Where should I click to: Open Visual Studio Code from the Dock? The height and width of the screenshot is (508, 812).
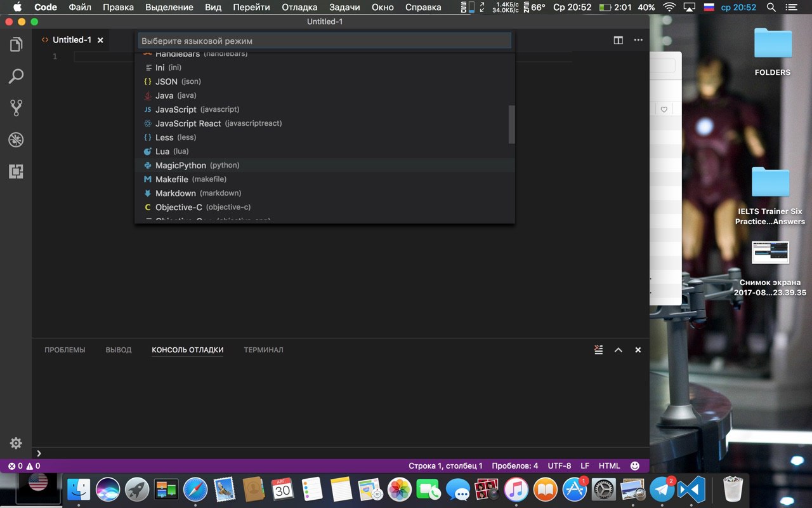click(691, 489)
